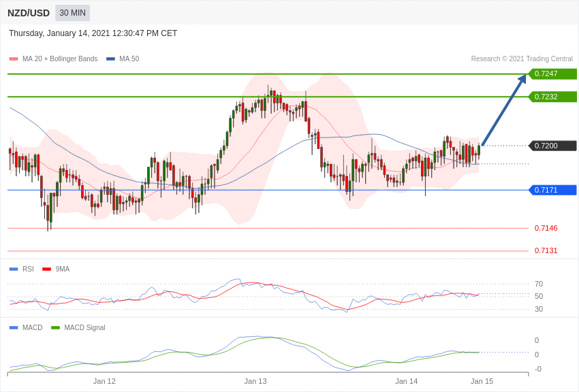Viewport: 579px width, 392px height.
Task: Click the RSI 30 axis label
Action: [x=539, y=309]
